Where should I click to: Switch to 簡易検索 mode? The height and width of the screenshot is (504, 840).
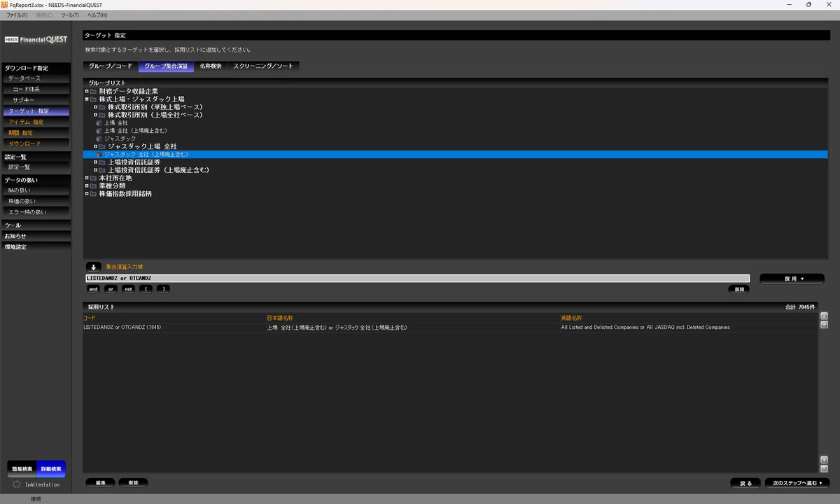click(22, 469)
